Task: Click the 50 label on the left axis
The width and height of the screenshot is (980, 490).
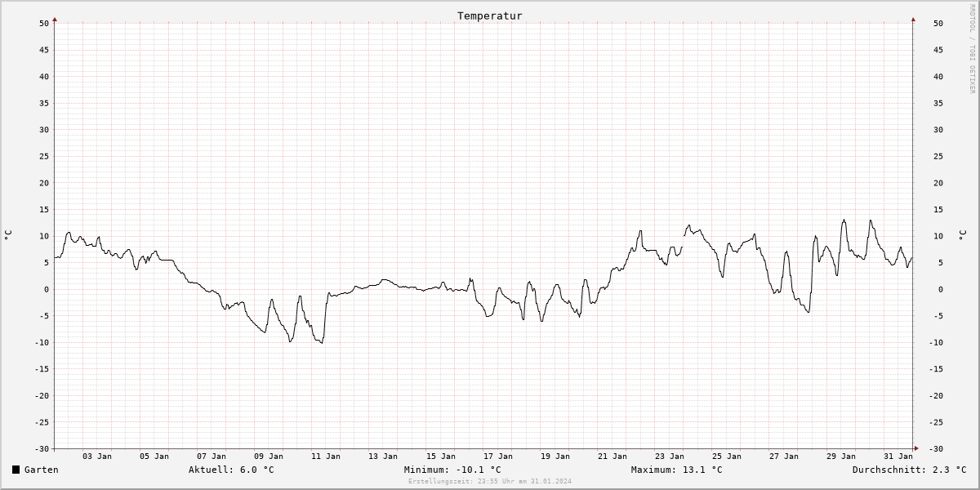Action: 44,23
